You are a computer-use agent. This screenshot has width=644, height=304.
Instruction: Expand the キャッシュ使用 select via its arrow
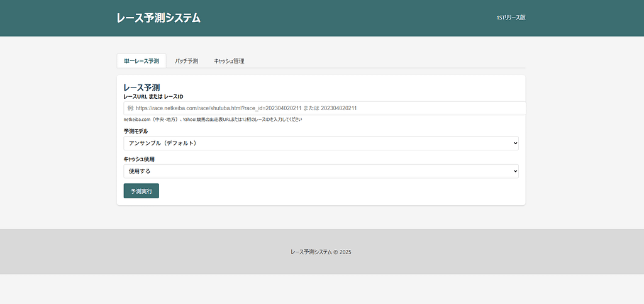click(515, 171)
